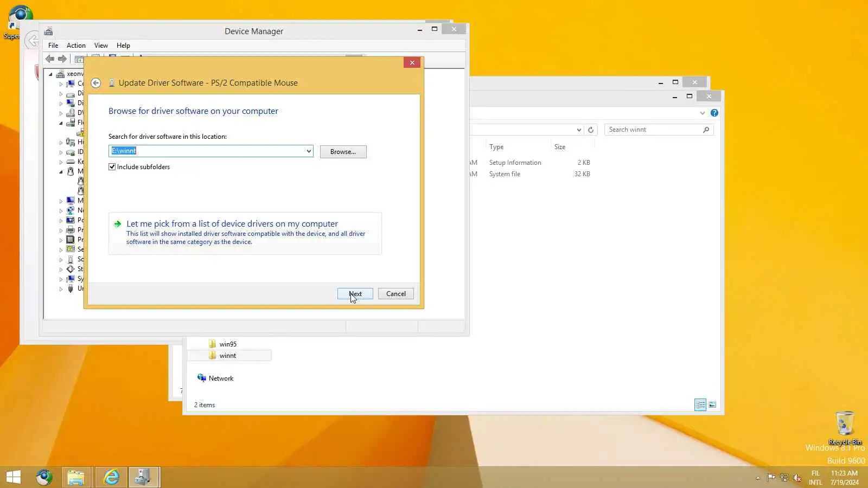Switch to Device Manager taskbar button
The width and height of the screenshot is (868, 488).
pyautogui.click(x=144, y=477)
